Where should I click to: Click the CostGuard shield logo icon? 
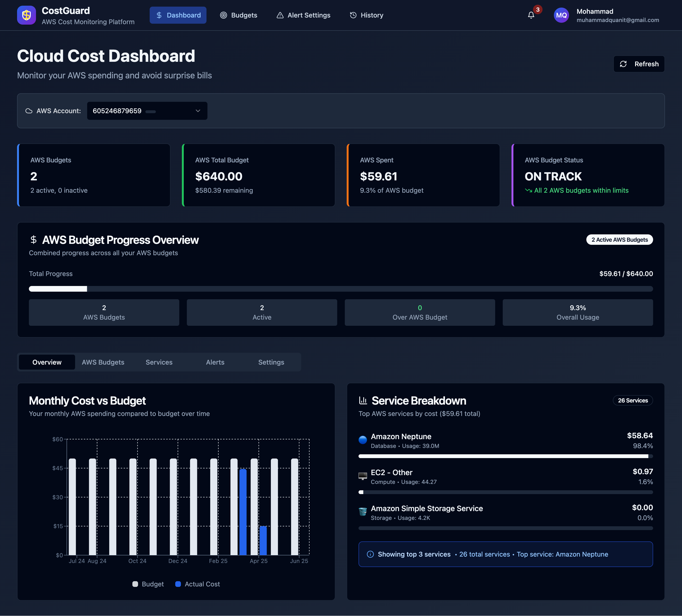(26, 15)
